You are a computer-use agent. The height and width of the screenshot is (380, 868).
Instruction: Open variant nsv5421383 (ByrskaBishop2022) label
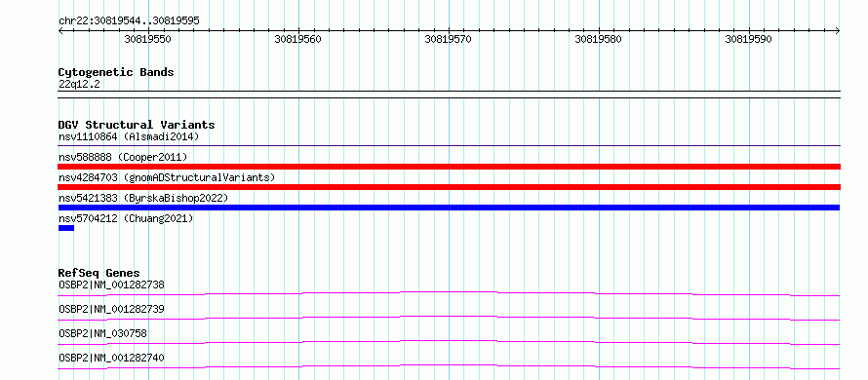pyautogui.click(x=142, y=198)
